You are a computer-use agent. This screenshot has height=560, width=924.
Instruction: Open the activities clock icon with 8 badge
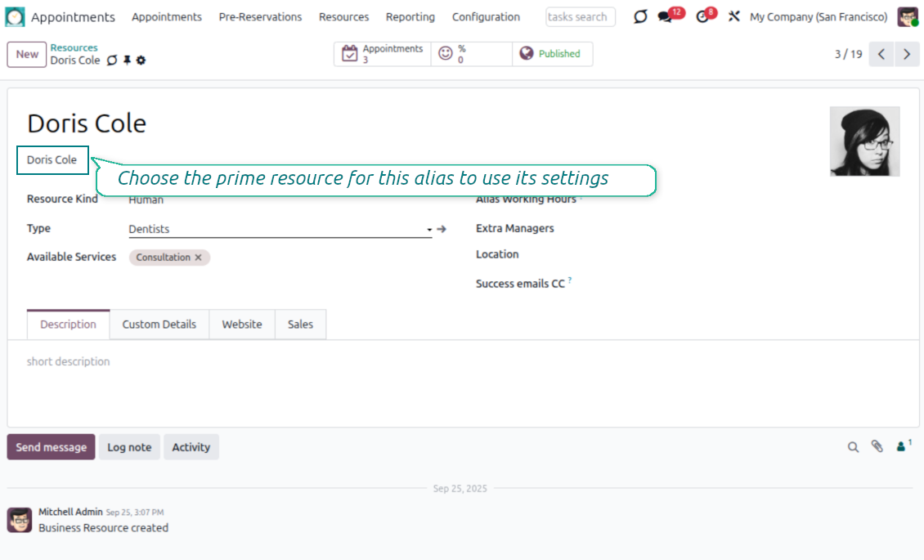(x=702, y=17)
